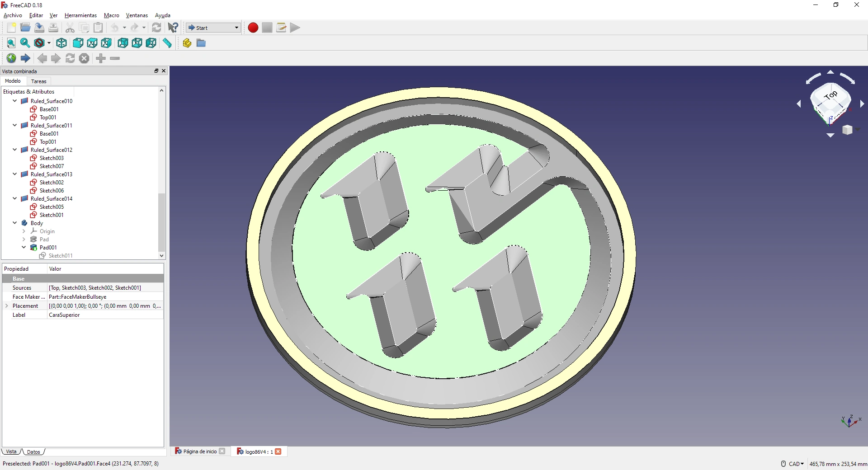Open the Archivo menu
This screenshot has width=868, height=470.
13,15
